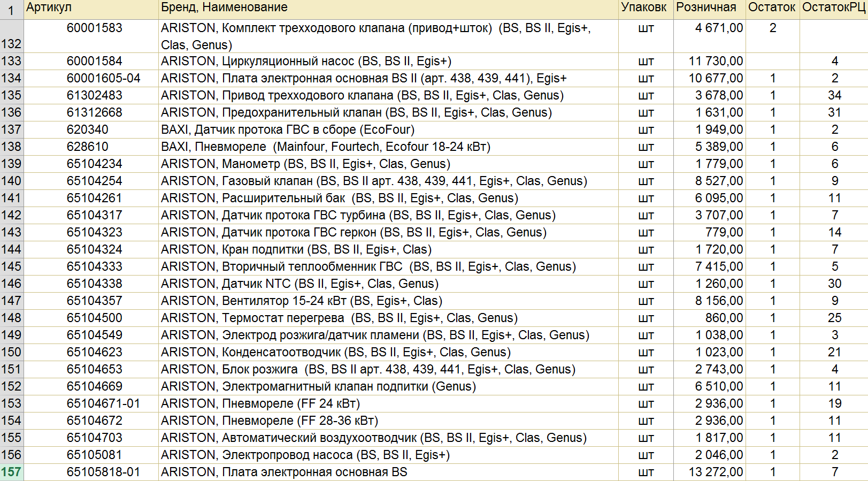
Task: Select article cell 65104671-01
Action: click(x=91, y=404)
